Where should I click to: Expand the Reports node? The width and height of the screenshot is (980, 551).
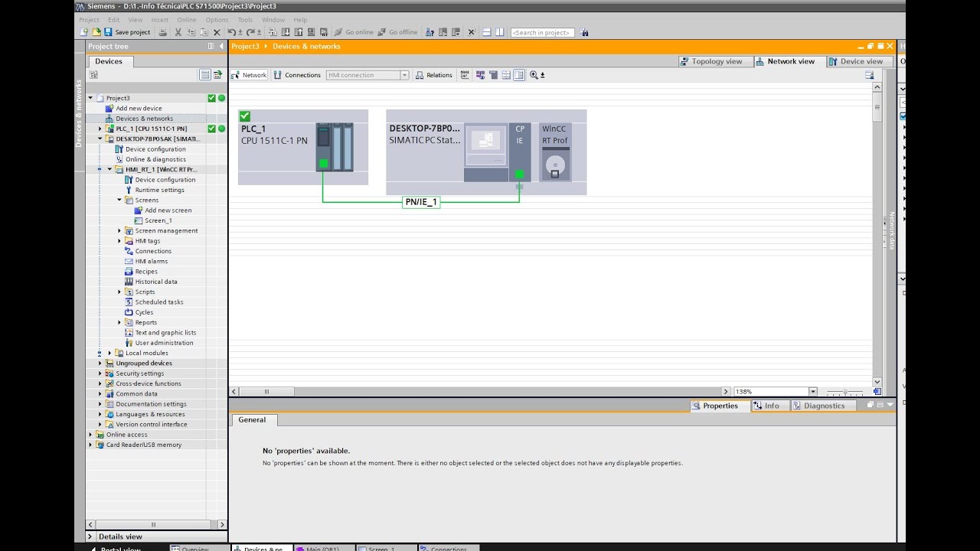coord(119,322)
